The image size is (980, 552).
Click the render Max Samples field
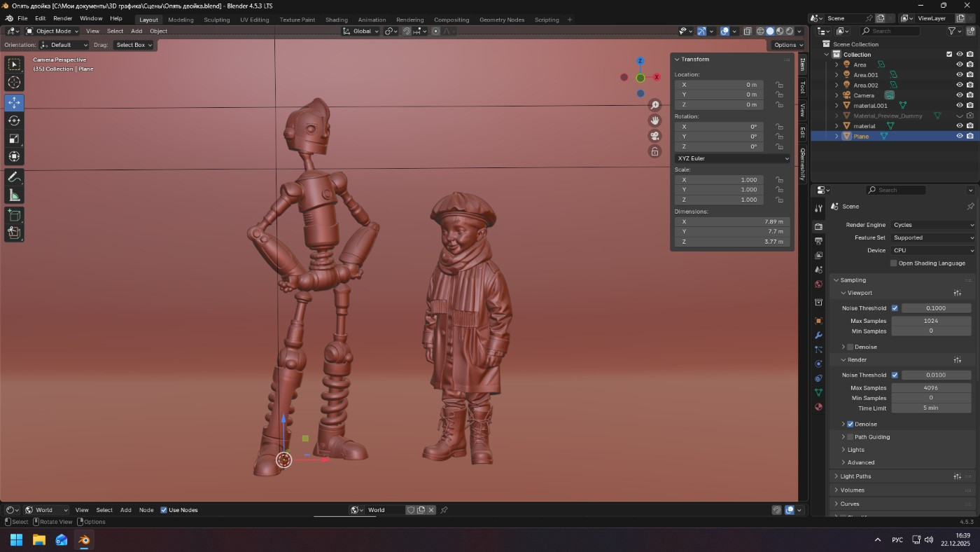(x=930, y=388)
